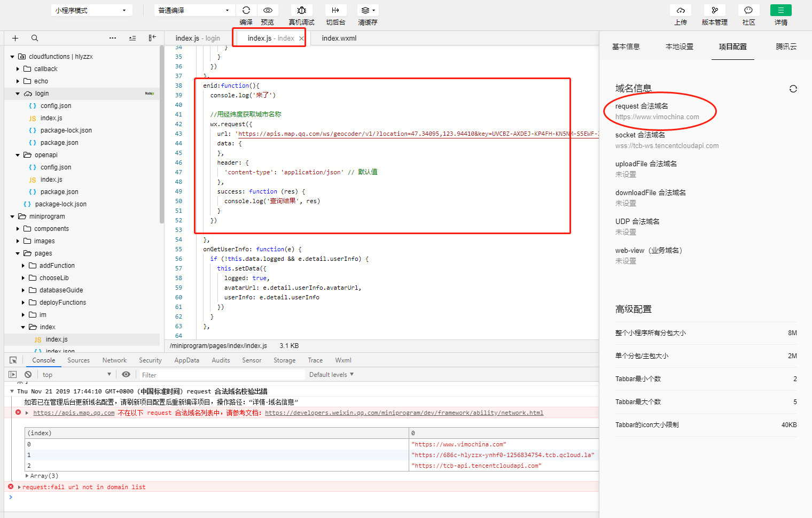Click the "https://tcb-api.tencentcloudapi.com" table cell
This screenshot has width=812, height=518.
[504, 466]
